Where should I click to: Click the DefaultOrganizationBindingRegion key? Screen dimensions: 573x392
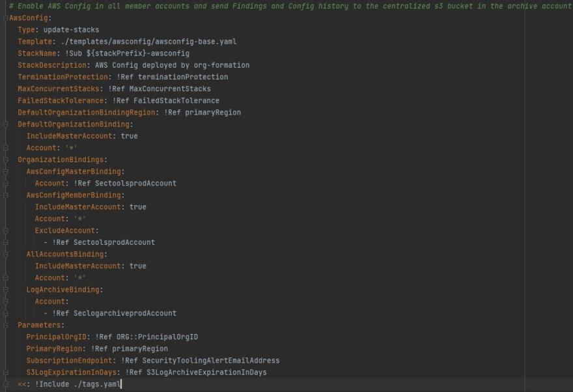point(85,113)
